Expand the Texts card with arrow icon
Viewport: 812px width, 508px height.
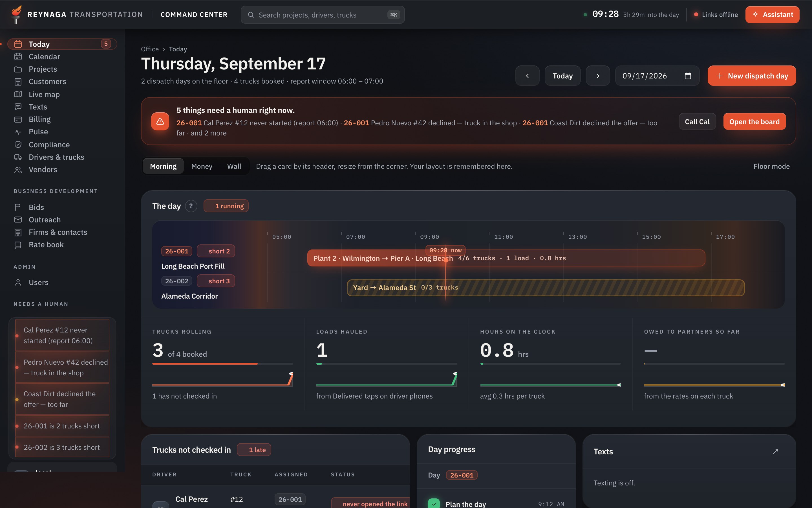(775, 452)
